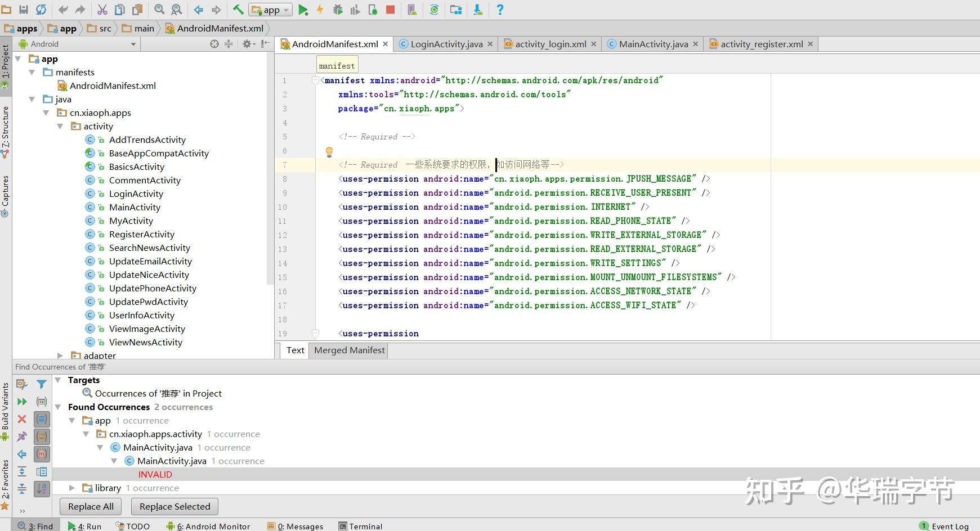The width and height of the screenshot is (980, 531).
Task: Pin the Find results tab
Action: pos(22,436)
